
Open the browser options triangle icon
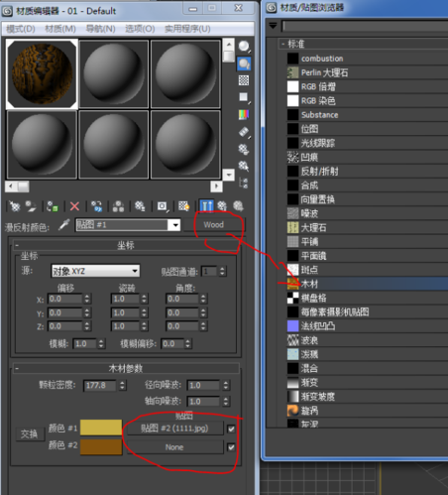[x=273, y=26]
